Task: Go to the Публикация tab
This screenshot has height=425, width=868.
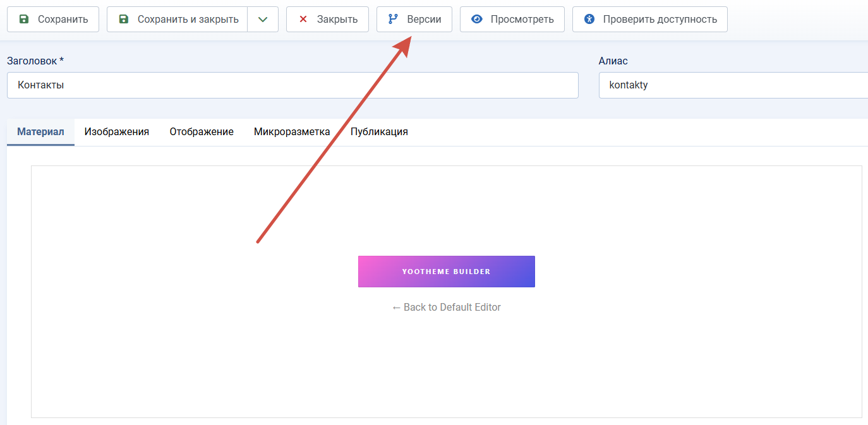Action: point(379,132)
